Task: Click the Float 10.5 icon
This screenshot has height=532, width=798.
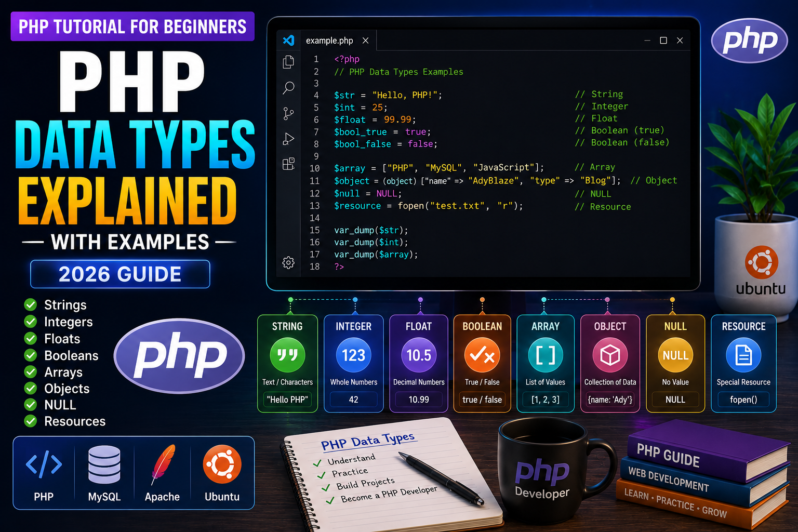Action: pyautogui.click(x=419, y=355)
